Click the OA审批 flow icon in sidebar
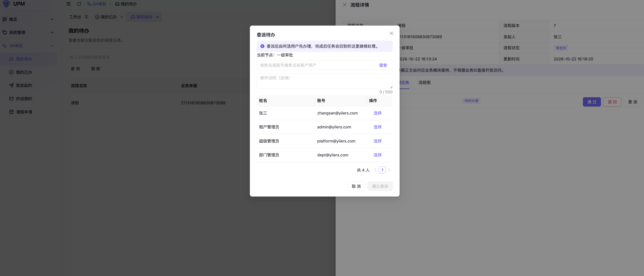The image size is (644, 276). 4,46
